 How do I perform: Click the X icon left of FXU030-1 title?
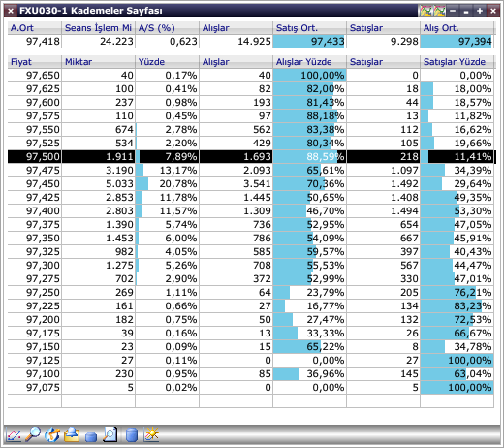tap(11, 11)
